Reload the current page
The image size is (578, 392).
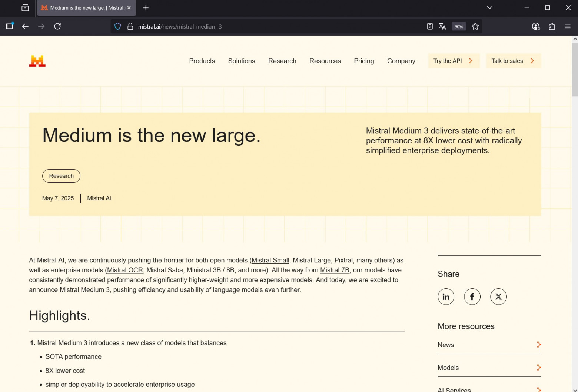[57, 26]
